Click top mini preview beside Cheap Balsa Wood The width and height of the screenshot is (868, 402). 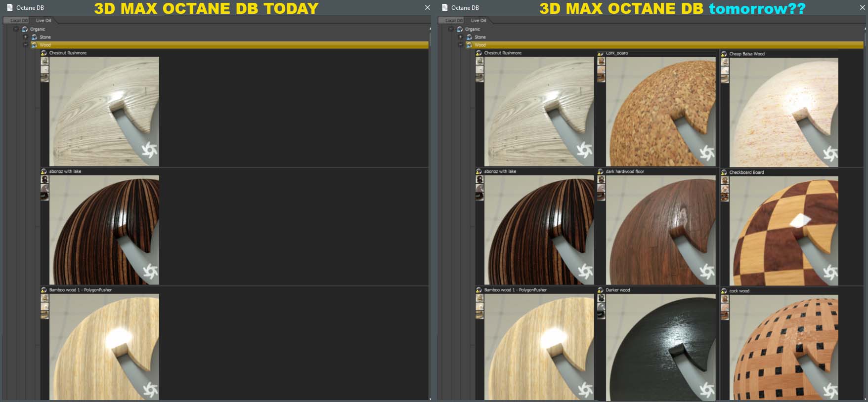725,62
